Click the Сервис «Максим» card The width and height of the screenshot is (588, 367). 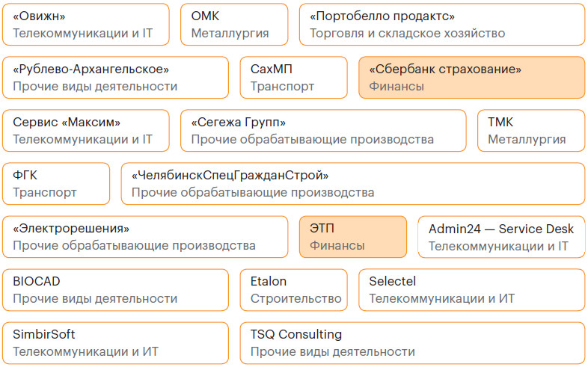88,131
